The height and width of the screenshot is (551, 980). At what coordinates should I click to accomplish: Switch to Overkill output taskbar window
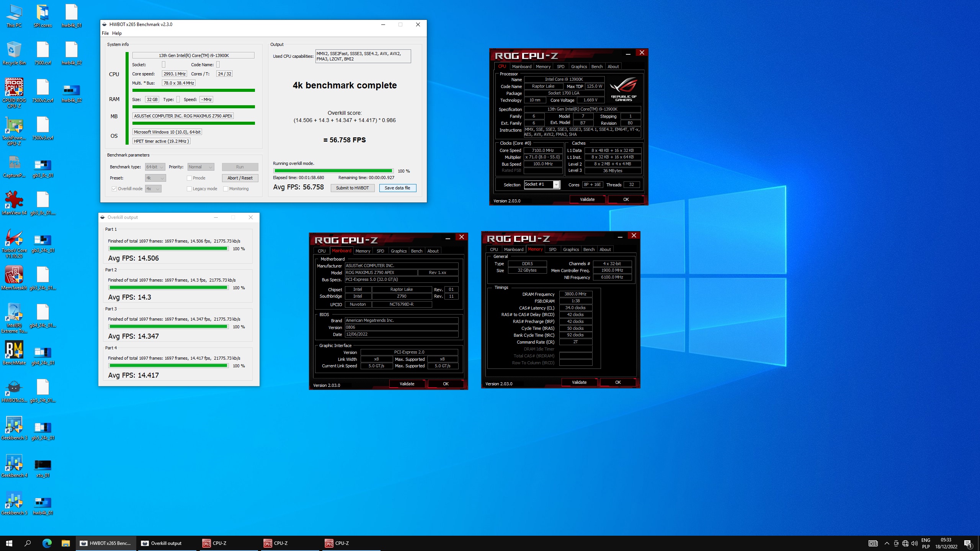tap(167, 543)
